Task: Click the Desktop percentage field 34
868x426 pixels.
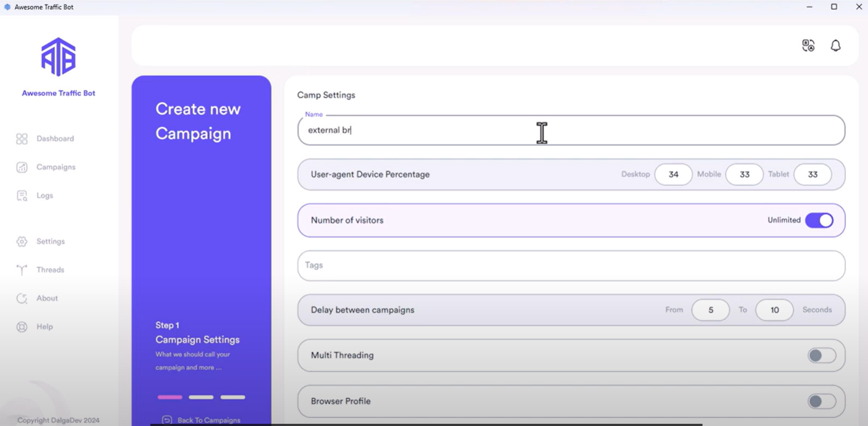Action: click(673, 175)
